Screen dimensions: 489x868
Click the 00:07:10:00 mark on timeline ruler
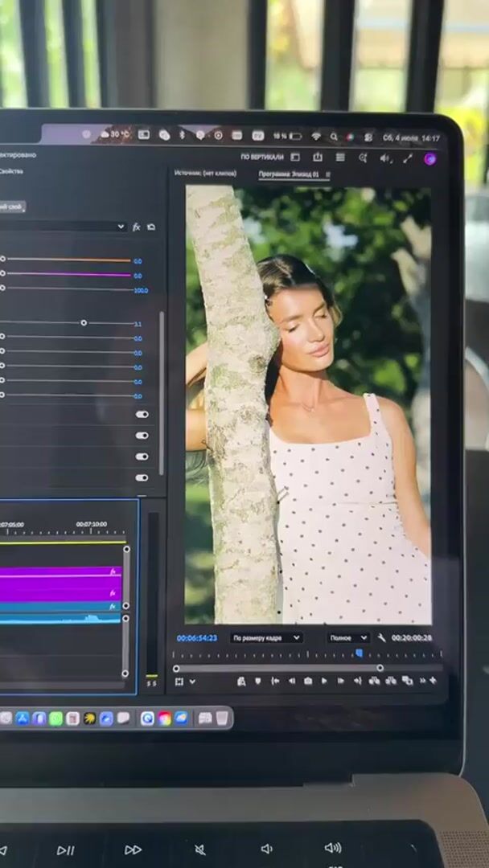[92, 524]
